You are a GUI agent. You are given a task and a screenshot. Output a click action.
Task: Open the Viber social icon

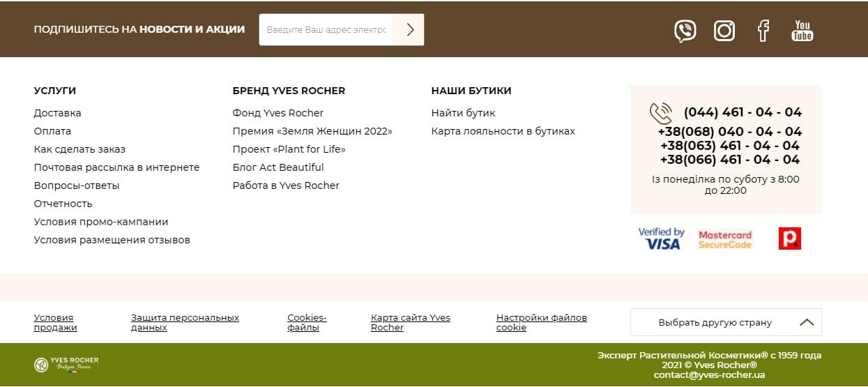click(685, 31)
